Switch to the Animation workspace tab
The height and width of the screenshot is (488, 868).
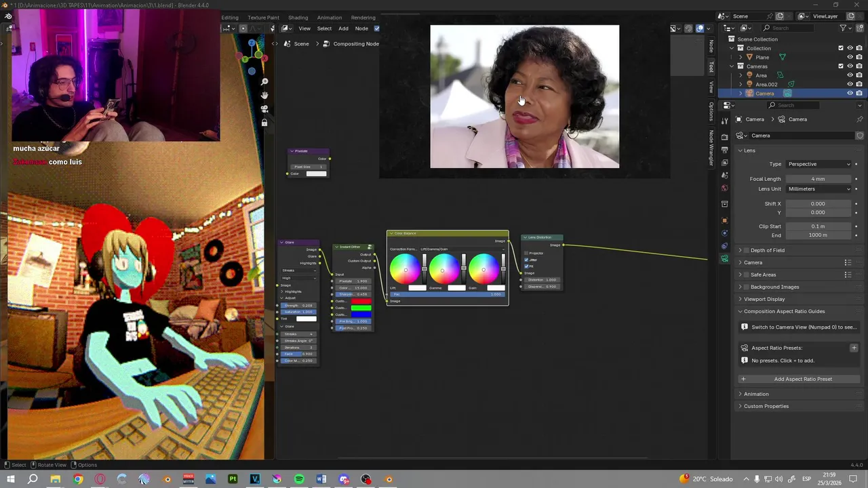(x=330, y=17)
